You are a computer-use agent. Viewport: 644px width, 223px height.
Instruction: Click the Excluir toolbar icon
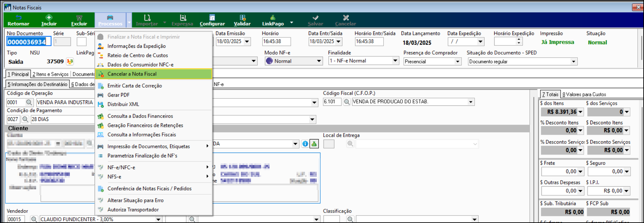79,20
